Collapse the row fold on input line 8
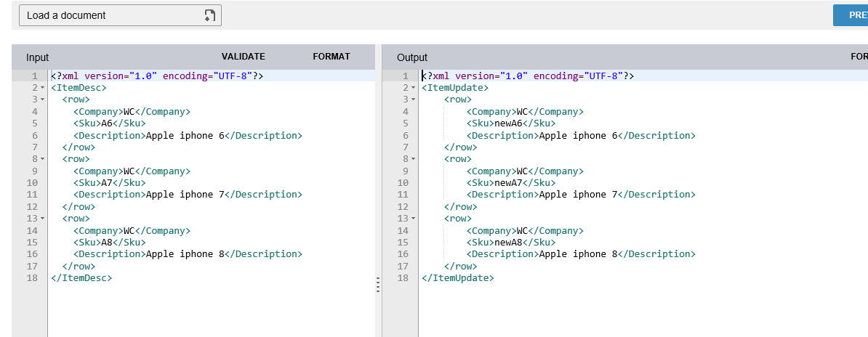The image size is (868, 337). coord(42,159)
